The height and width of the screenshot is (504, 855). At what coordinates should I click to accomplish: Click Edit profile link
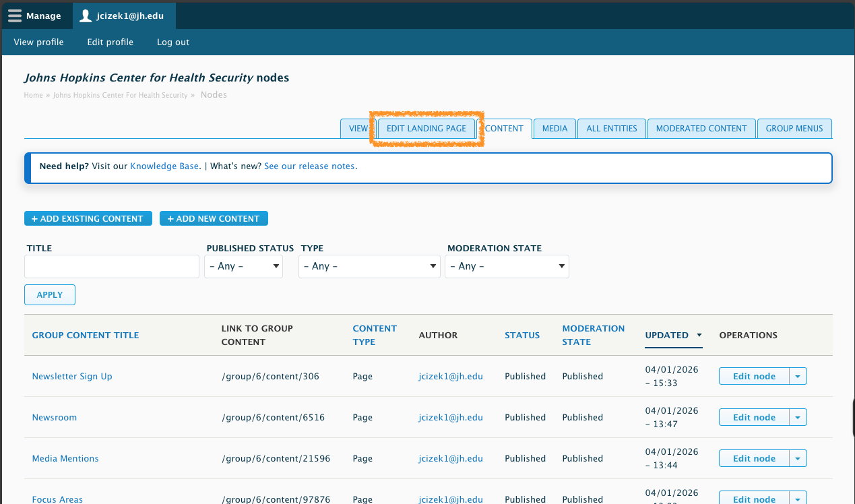[110, 42]
